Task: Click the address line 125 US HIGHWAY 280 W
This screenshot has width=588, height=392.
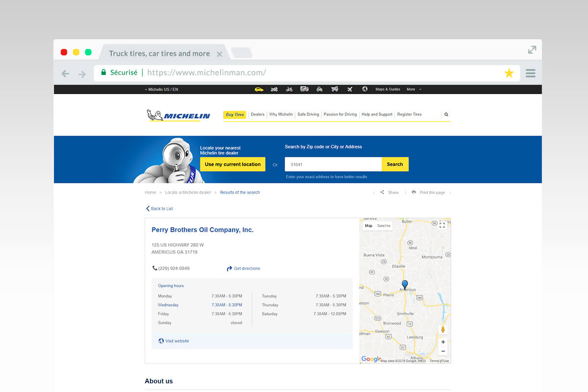Action: 178,245
